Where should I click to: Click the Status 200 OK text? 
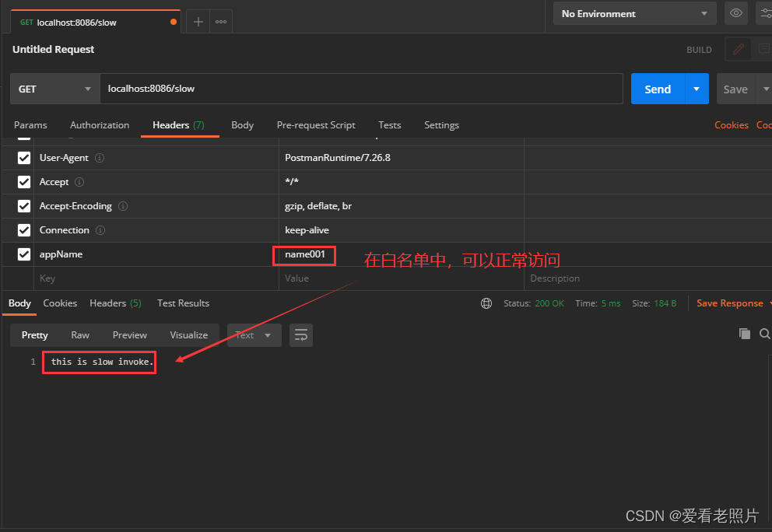[x=534, y=303]
